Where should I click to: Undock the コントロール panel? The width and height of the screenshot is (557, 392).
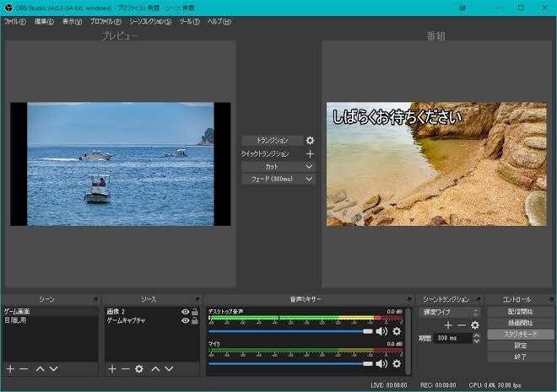click(x=552, y=299)
